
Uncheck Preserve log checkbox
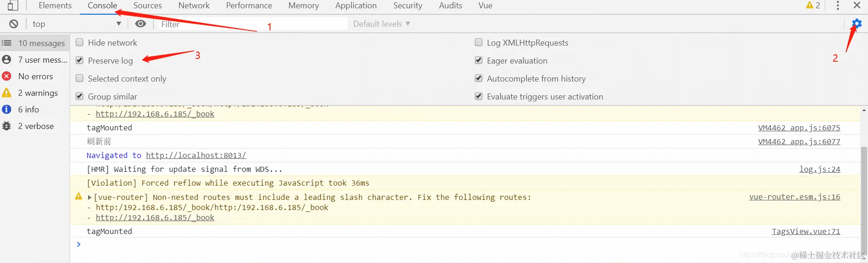click(79, 60)
